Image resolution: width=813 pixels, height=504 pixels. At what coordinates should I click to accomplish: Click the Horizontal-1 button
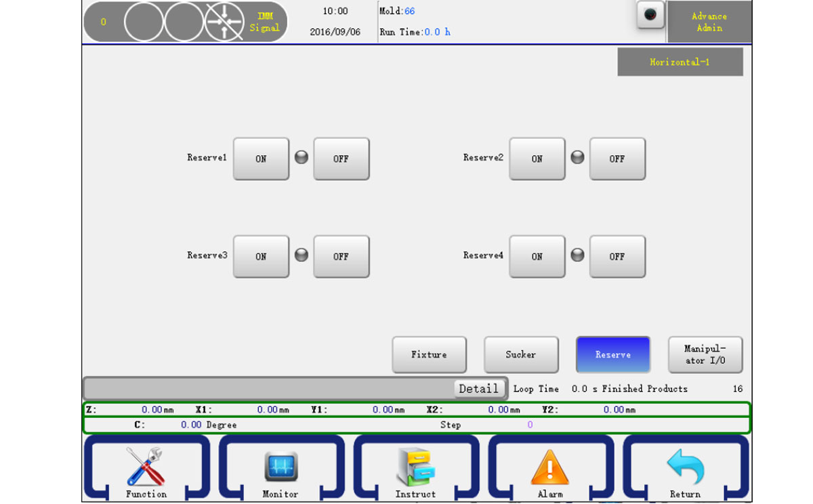(680, 62)
